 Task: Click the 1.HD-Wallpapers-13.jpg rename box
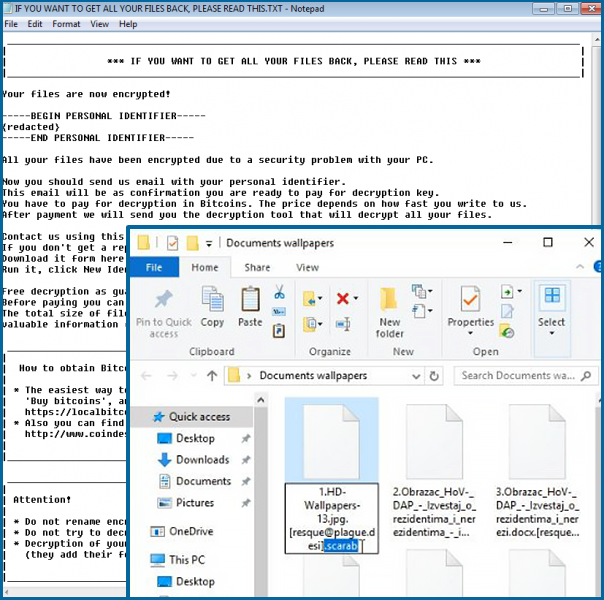click(x=332, y=519)
